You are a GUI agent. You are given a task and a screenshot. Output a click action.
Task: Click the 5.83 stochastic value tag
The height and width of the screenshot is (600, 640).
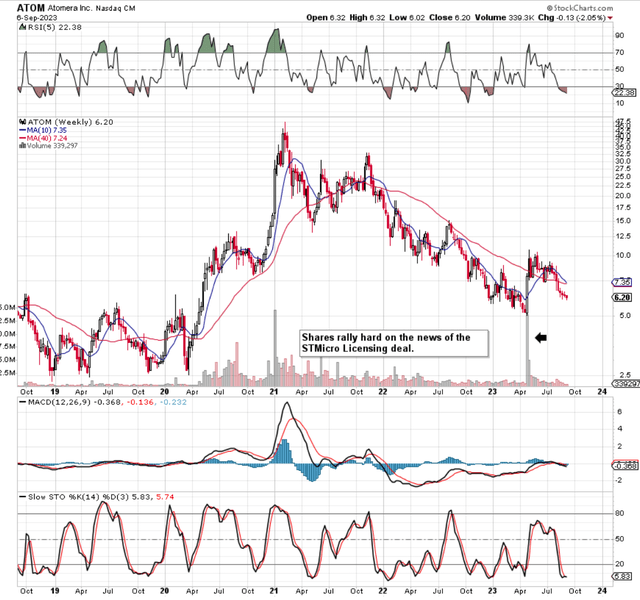(624, 577)
